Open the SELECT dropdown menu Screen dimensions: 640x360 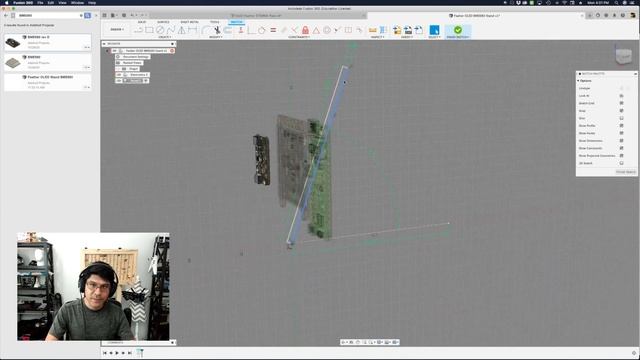click(x=434, y=37)
